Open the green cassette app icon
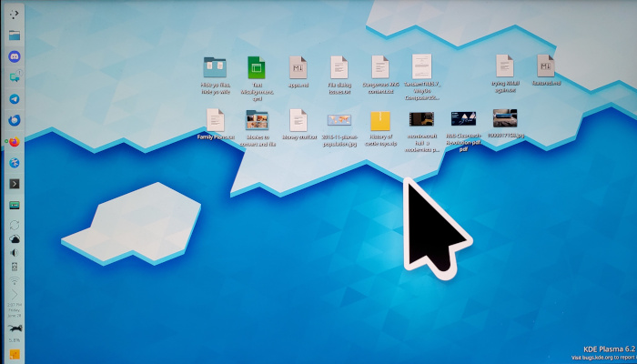The height and width of the screenshot is (364, 637). 15,205
